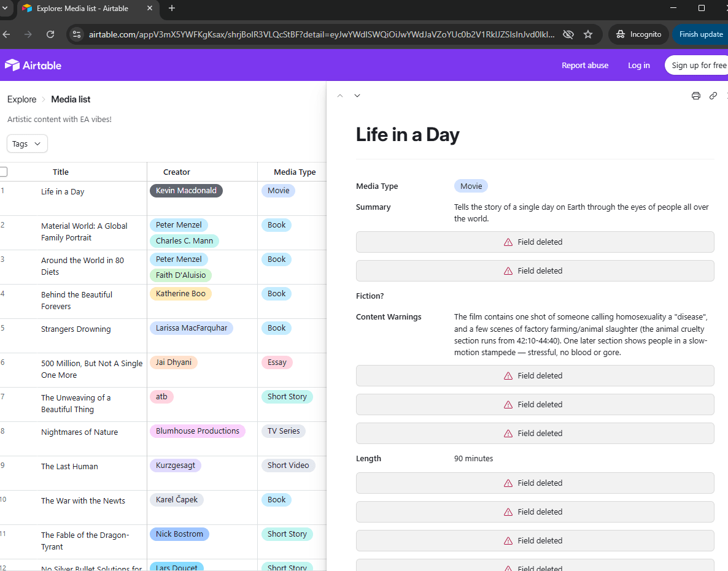
Task: Go to previous record with up chevron
Action: tap(340, 96)
